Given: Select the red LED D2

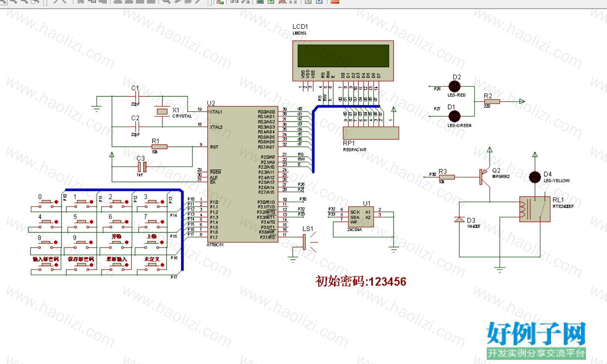Looking at the screenshot, I should click(x=454, y=86).
